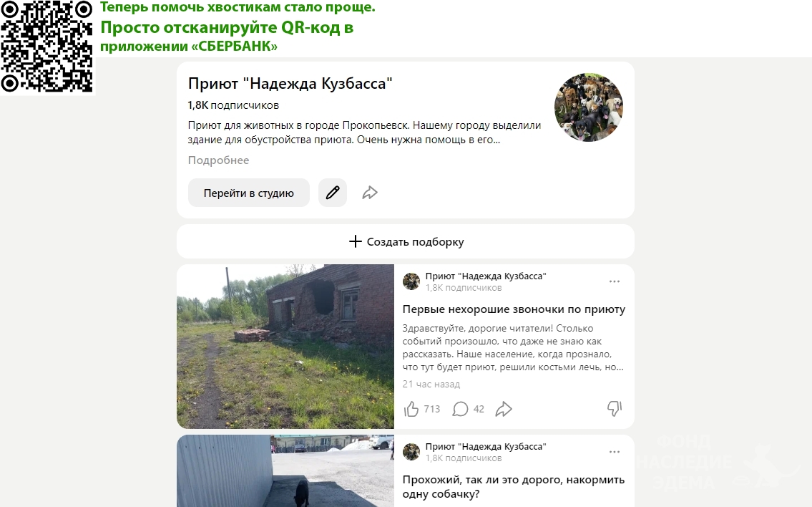Open the second post's street photo

[285, 470]
